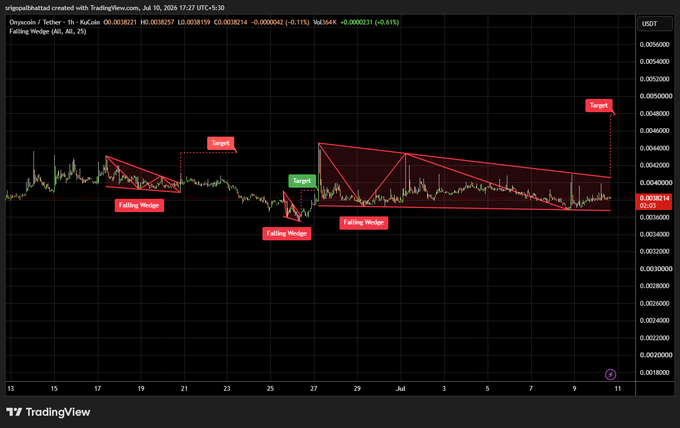Screen dimensions: 680x428
Task: Click the 0.0030000 price axis label
Action: point(656,269)
